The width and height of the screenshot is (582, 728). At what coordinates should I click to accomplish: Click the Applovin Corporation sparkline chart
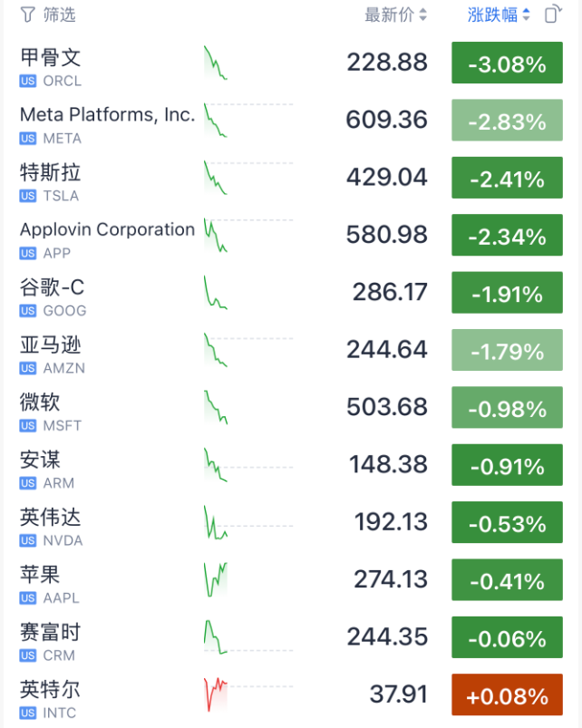[216, 235]
